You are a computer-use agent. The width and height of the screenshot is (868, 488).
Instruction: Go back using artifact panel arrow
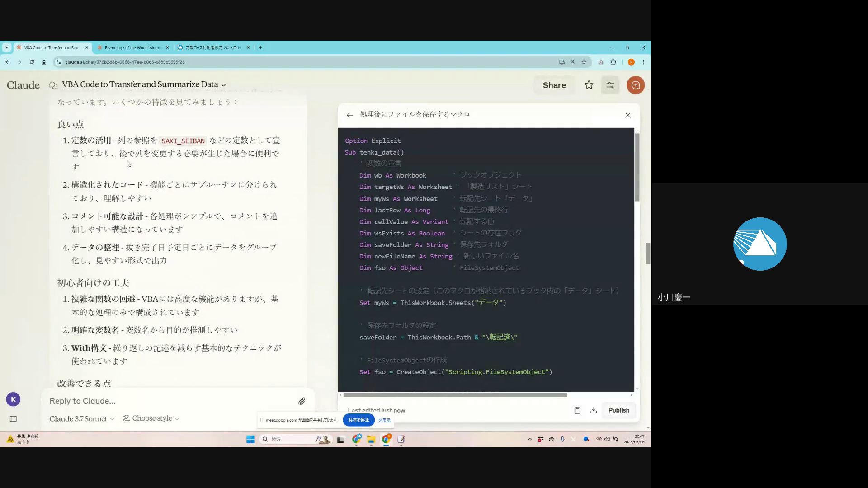click(349, 115)
